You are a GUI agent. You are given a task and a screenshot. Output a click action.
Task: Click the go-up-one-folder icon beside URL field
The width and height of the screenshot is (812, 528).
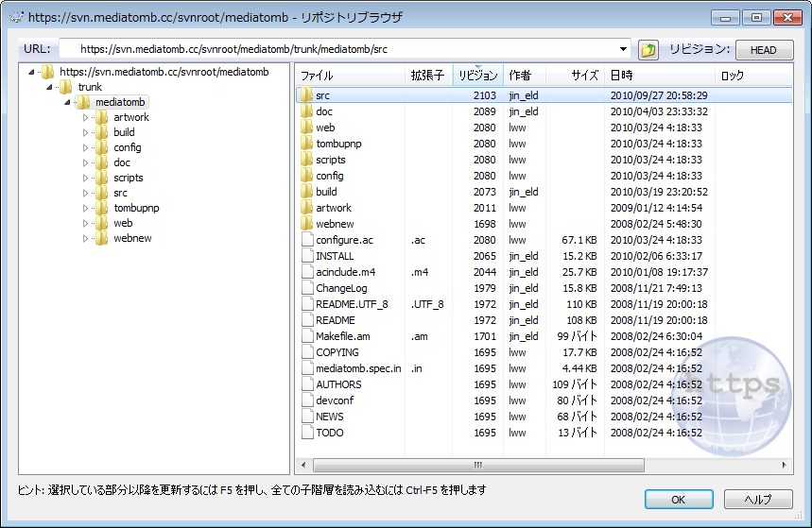(x=648, y=50)
